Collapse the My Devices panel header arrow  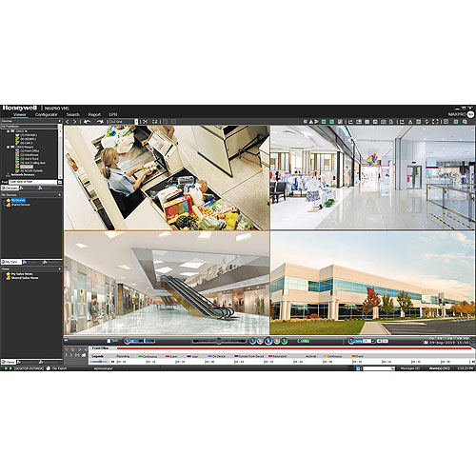[x=60, y=195]
